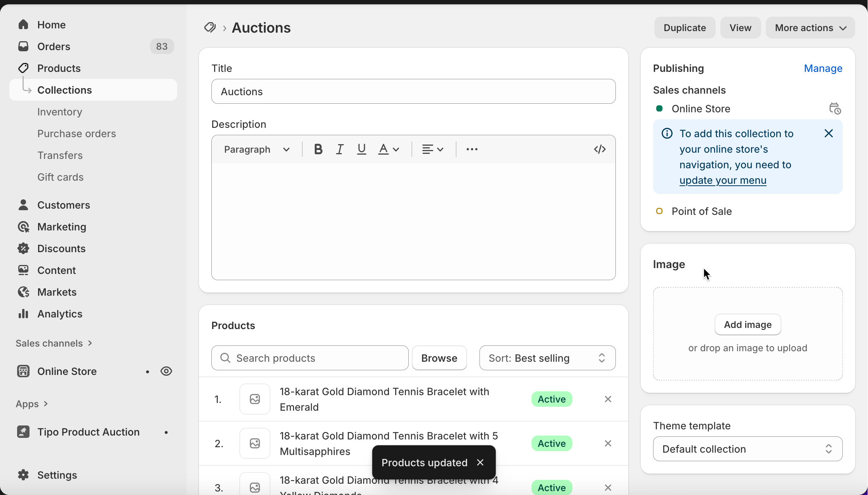
Task: Open the HTML code view icon
Action: (600, 149)
